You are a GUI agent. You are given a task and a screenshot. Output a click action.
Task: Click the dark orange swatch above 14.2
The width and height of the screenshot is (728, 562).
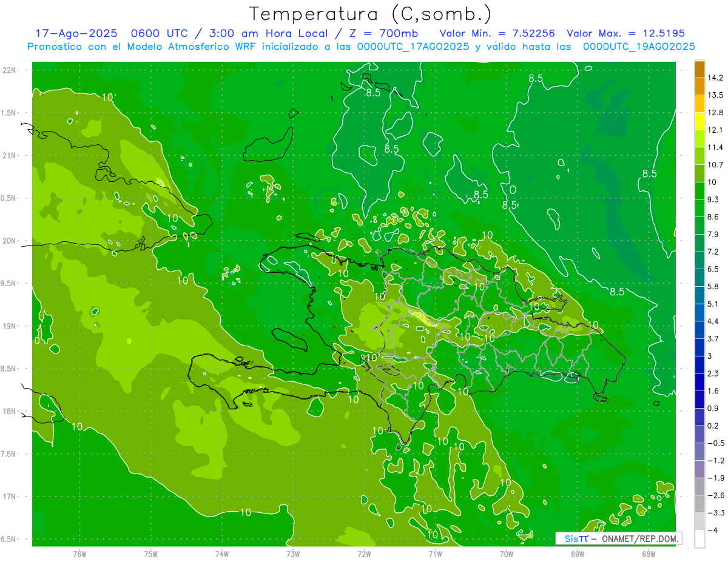click(x=699, y=69)
